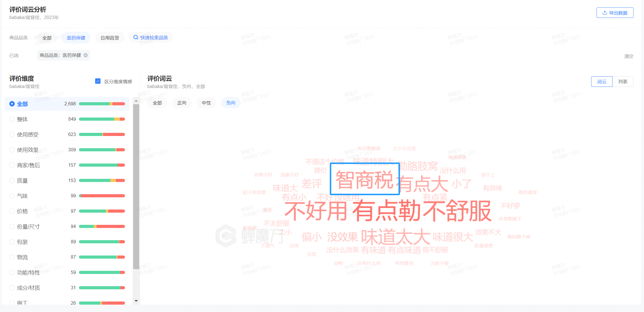The image size is (644, 312).
Task: Filter sentiment by 正向
Action: (182, 103)
